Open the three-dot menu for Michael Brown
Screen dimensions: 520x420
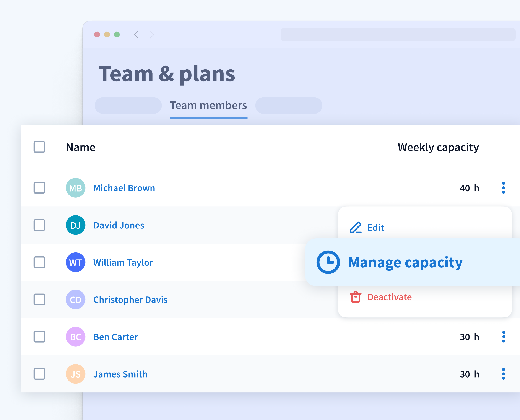point(503,188)
